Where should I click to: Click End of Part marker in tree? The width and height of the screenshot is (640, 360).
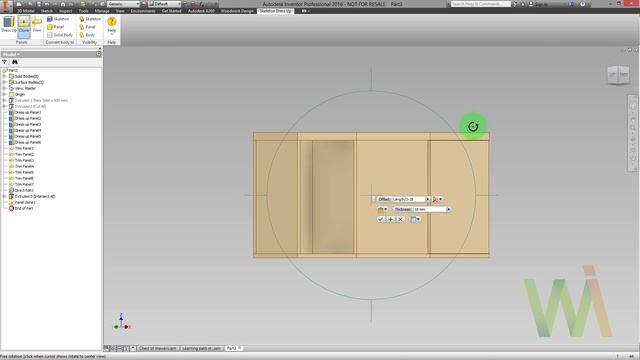[21, 208]
